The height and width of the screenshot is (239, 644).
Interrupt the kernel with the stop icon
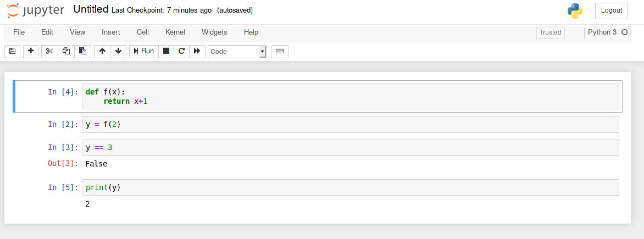point(166,51)
